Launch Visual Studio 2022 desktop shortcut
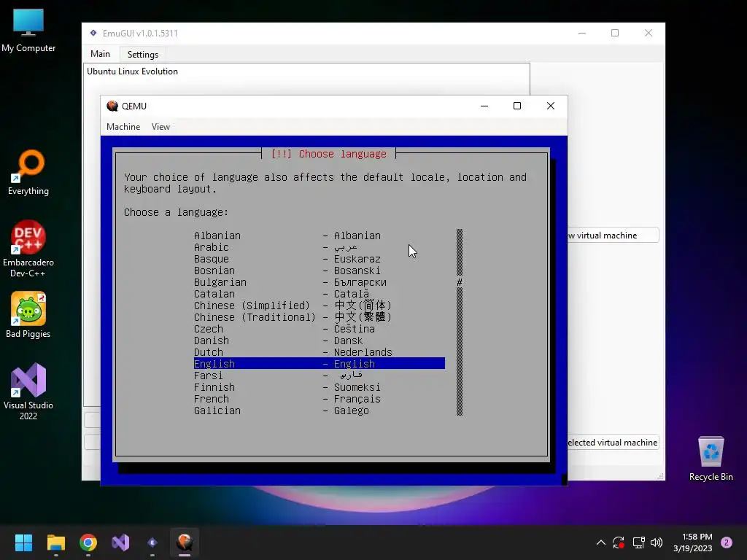 point(28,392)
